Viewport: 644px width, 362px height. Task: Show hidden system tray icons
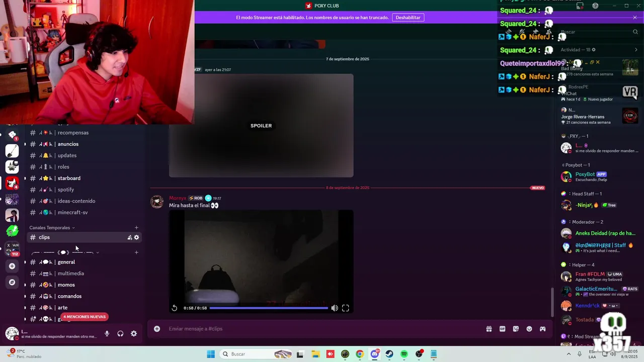(569, 354)
